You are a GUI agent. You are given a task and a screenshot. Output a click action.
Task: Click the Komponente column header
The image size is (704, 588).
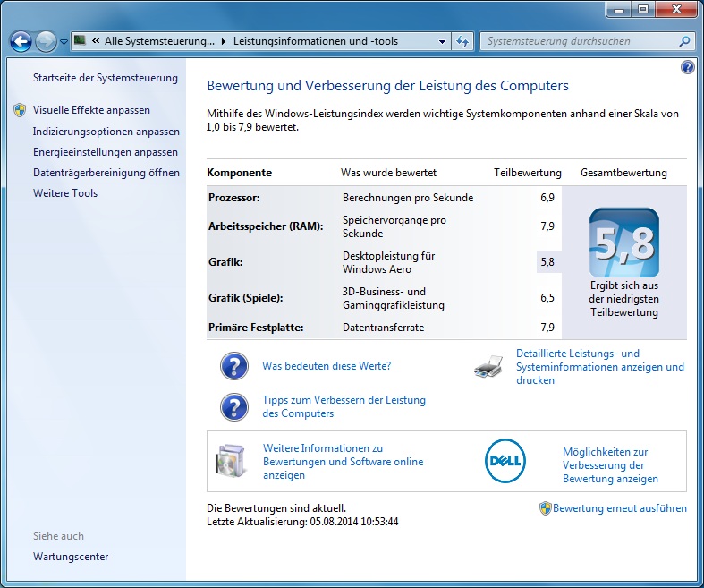tap(240, 173)
